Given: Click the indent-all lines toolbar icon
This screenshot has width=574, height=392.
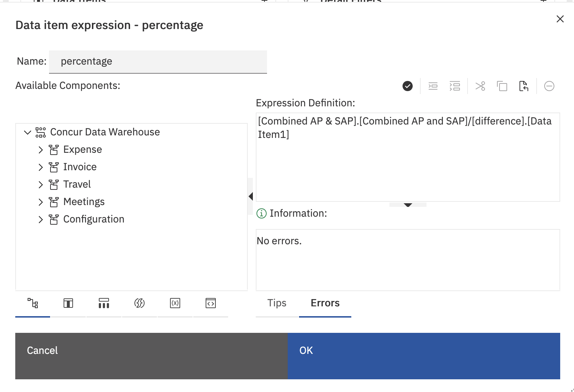Looking at the screenshot, I should click(455, 86).
